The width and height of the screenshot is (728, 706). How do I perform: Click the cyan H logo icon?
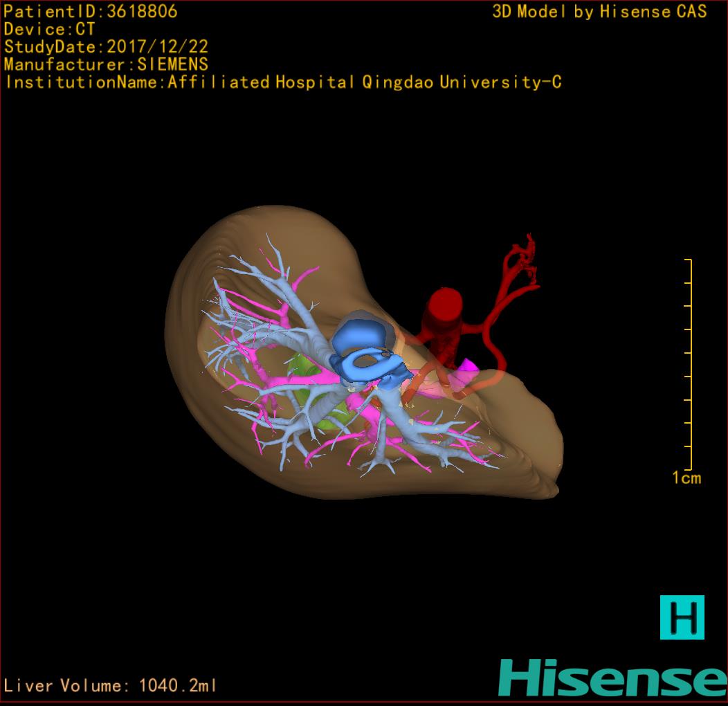(x=682, y=617)
